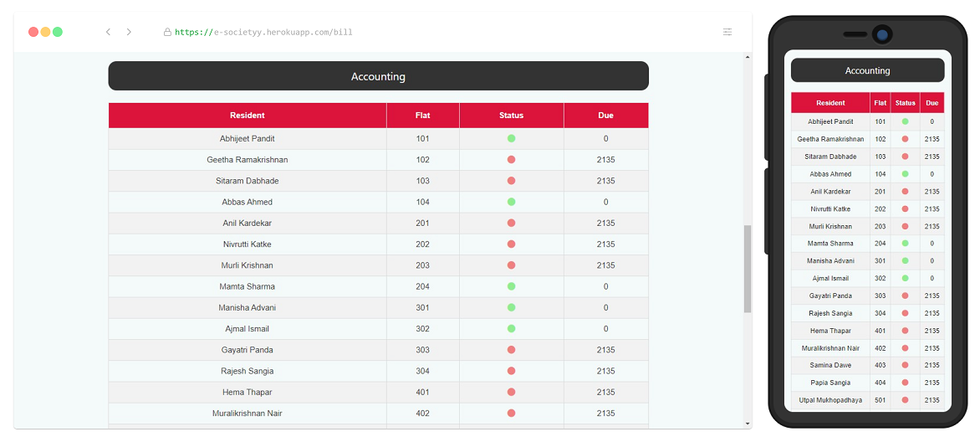Click the desktop Accounting header bar
This screenshot has height=442, width=980.
point(378,76)
